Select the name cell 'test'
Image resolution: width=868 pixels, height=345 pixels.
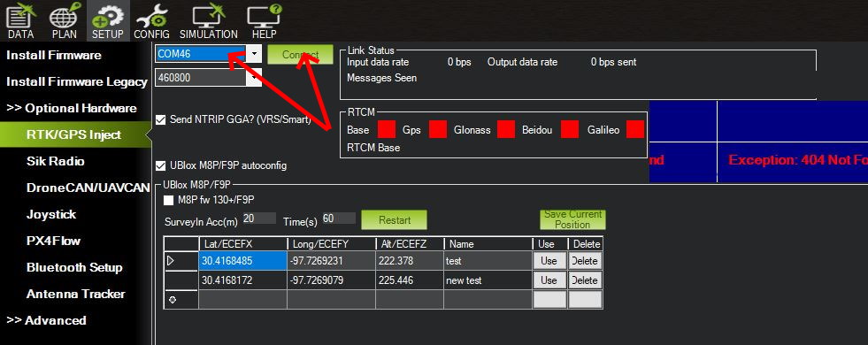coord(488,261)
